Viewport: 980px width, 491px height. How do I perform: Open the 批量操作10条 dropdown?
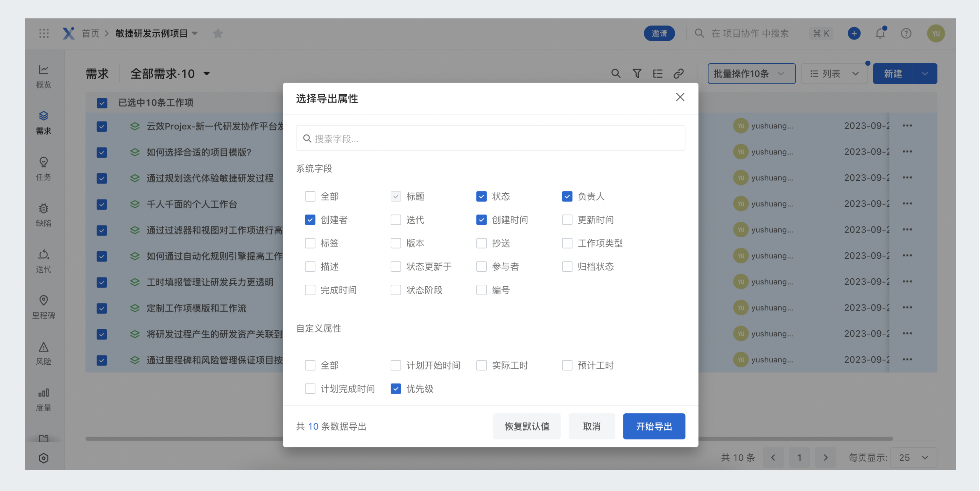pyautogui.click(x=751, y=74)
